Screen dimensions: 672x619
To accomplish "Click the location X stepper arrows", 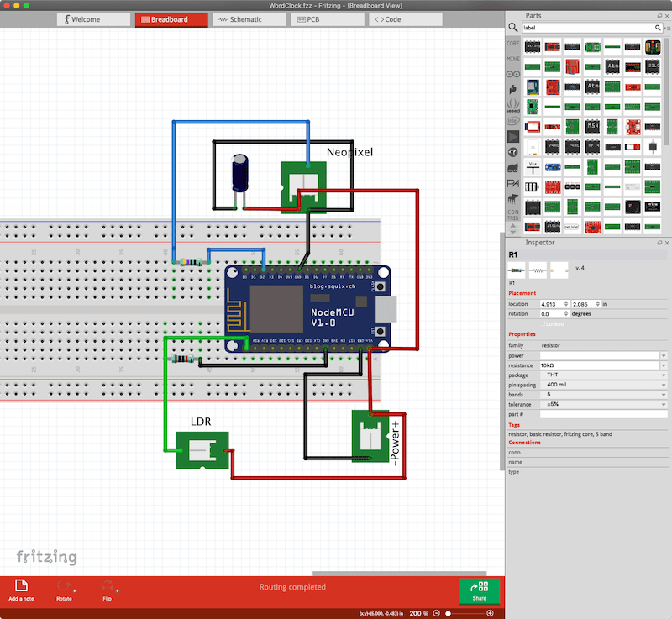I will 566,304.
